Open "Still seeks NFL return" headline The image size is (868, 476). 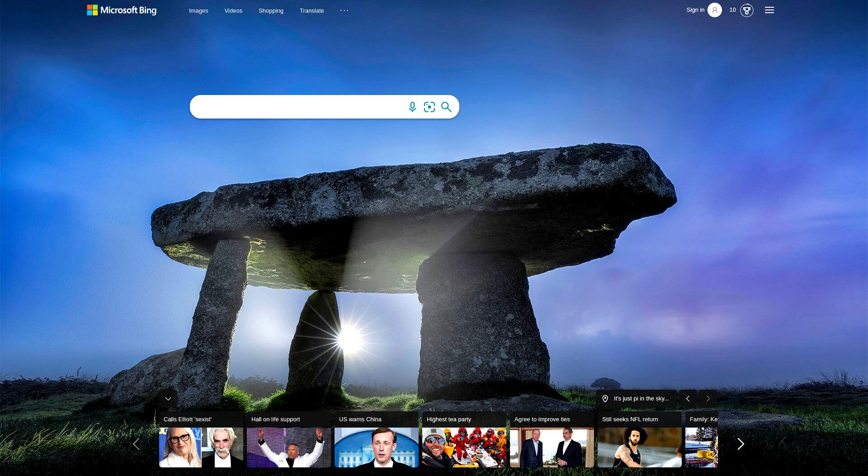(x=630, y=419)
